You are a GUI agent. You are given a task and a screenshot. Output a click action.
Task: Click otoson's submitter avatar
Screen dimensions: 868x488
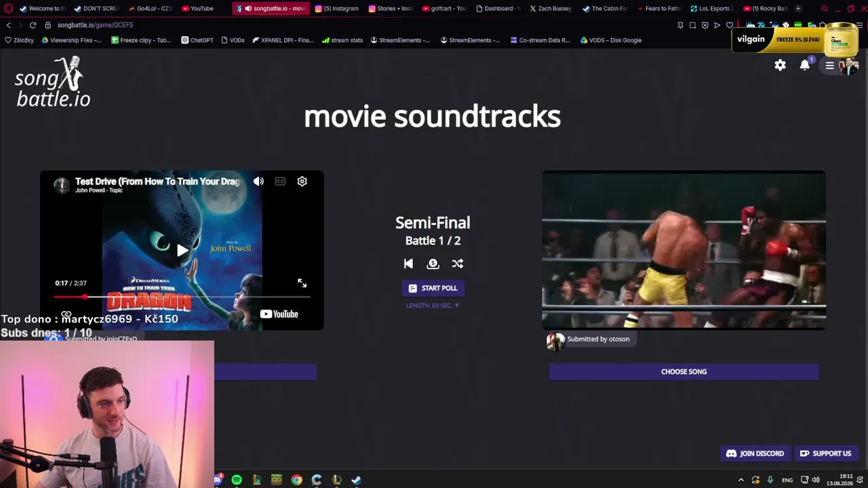[x=555, y=340]
